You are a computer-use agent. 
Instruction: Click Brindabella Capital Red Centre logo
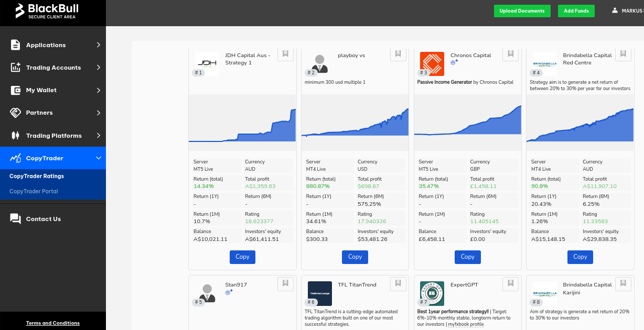click(x=545, y=64)
